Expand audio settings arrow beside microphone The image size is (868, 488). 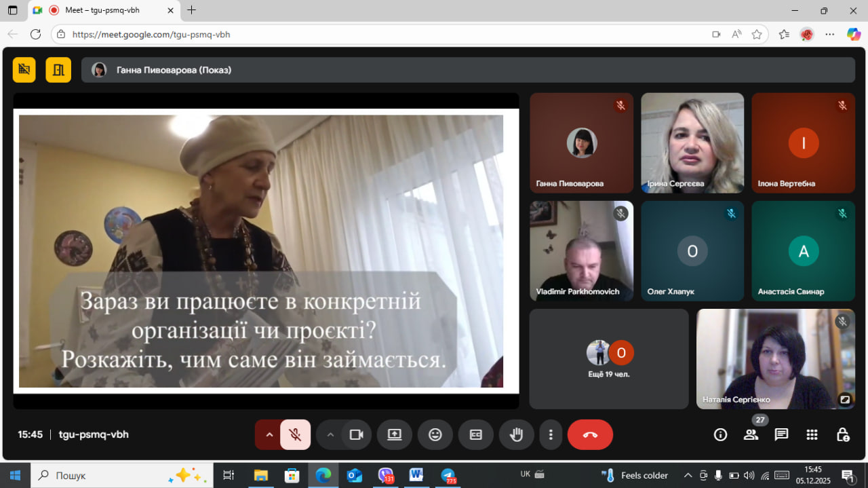(x=269, y=435)
